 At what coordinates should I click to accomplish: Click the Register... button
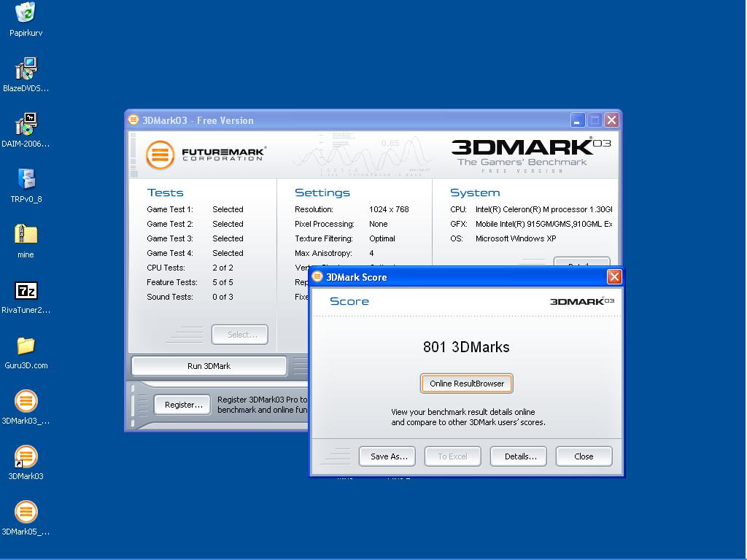182,405
